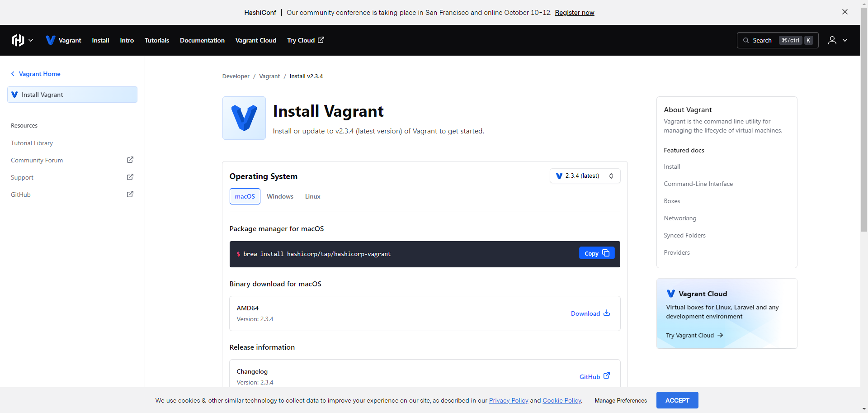Open the HashiCorp logo menu
This screenshot has width=868, height=413.
point(18,40)
